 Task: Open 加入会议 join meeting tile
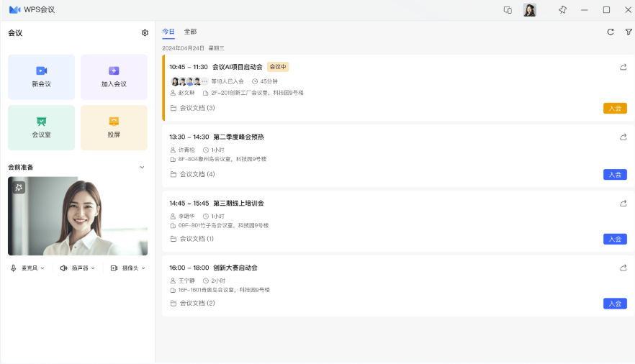(114, 77)
